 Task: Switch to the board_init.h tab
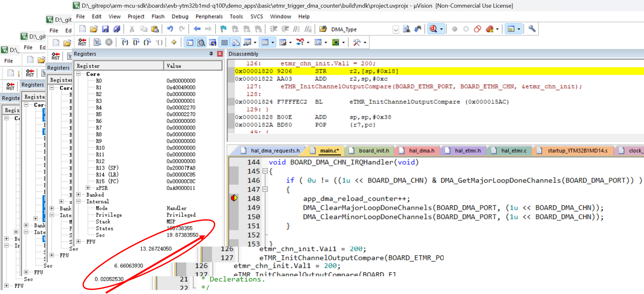click(370, 150)
